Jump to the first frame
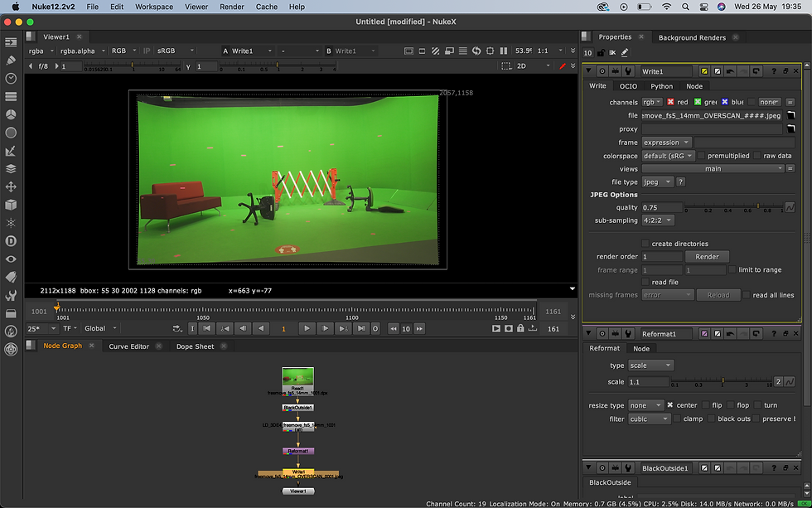Image resolution: width=812 pixels, height=508 pixels. pos(206,328)
